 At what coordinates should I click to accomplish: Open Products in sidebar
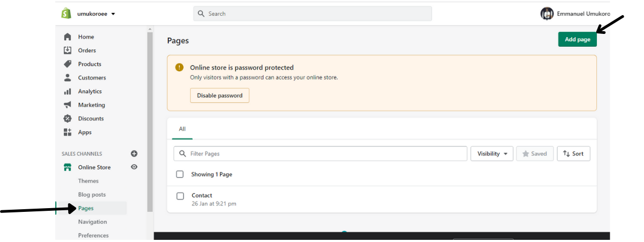coord(90,64)
